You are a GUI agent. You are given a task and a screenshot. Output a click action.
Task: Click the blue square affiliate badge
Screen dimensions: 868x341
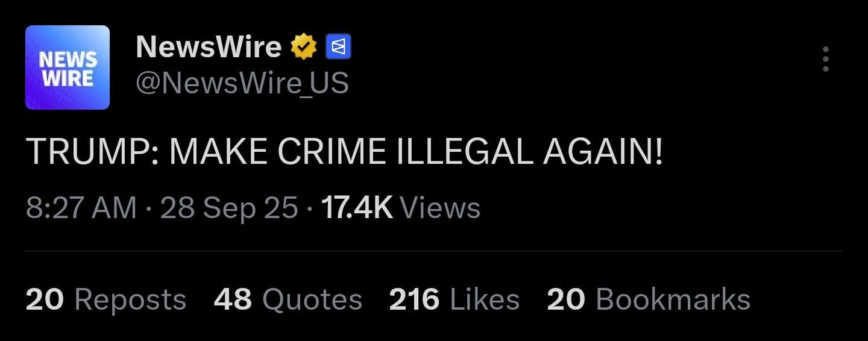coord(338,47)
